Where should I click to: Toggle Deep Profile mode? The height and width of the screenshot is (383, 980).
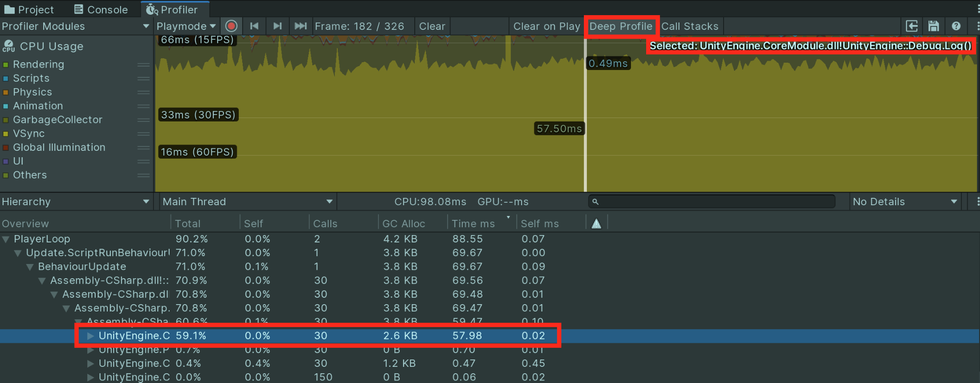pos(621,26)
